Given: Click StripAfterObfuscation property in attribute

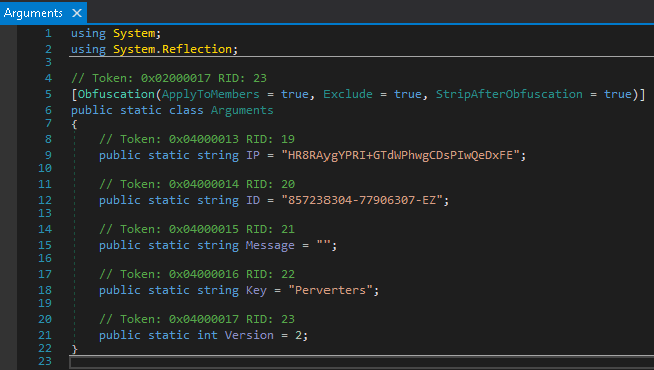Looking at the screenshot, I should click(x=509, y=94).
